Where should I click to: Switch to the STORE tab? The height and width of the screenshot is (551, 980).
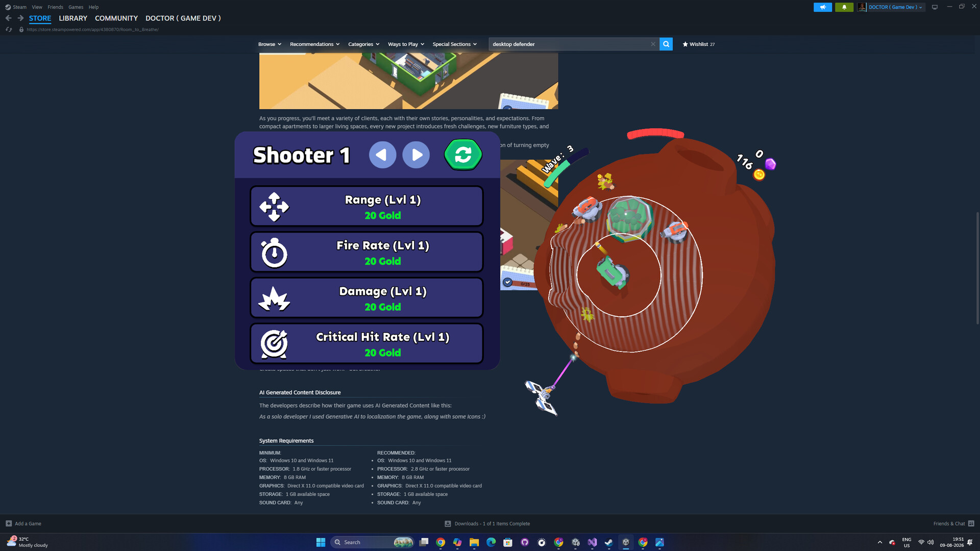tap(40, 18)
